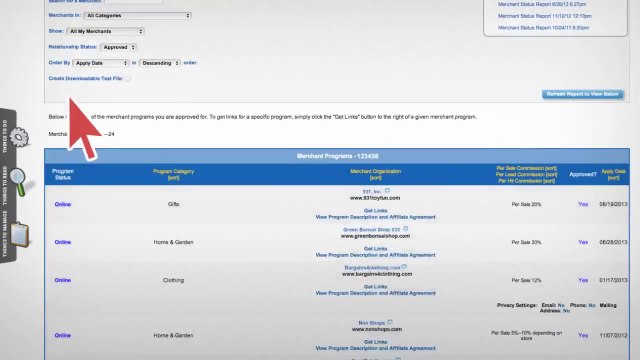Click Get Links for nonshops.com
Screen dimensions: 640x360
pos(376,342)
